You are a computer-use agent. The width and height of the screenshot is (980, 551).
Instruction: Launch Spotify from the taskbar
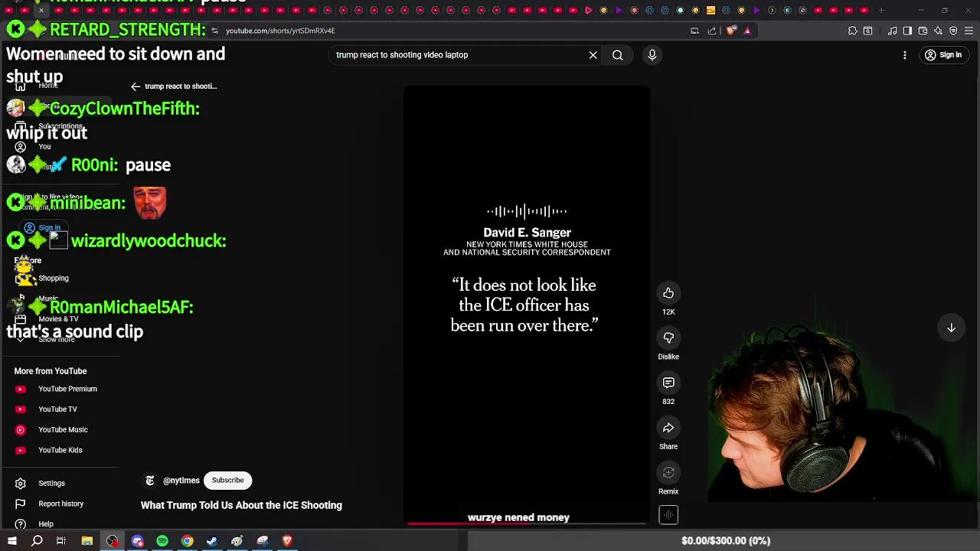162,541
